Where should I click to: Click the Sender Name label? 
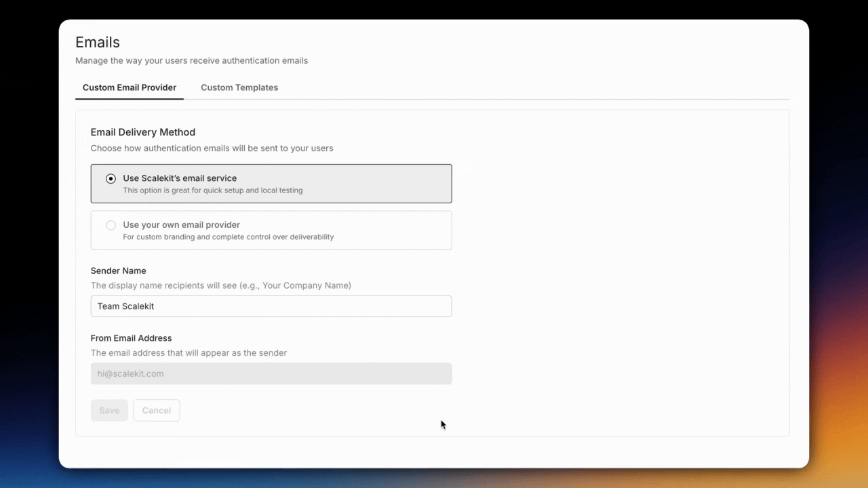[x=119, y=270]
